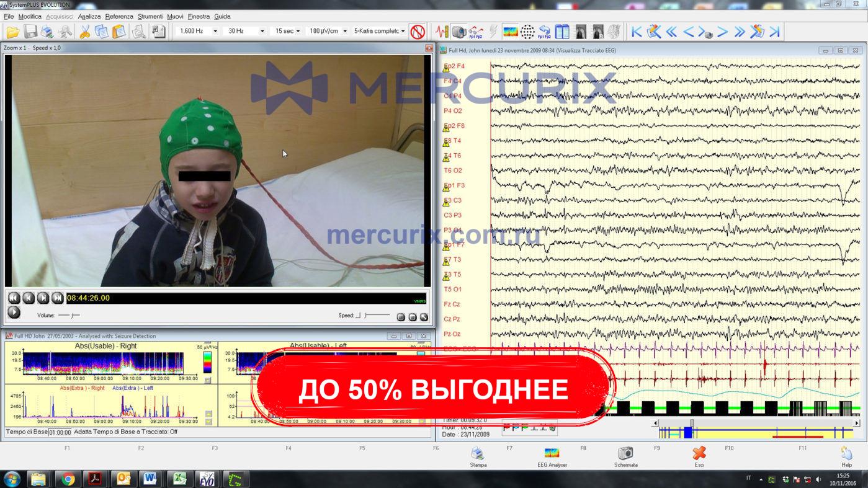Open Microsoft Excel from the taskbar
868x488 pixels.
(x=179, y=479)
